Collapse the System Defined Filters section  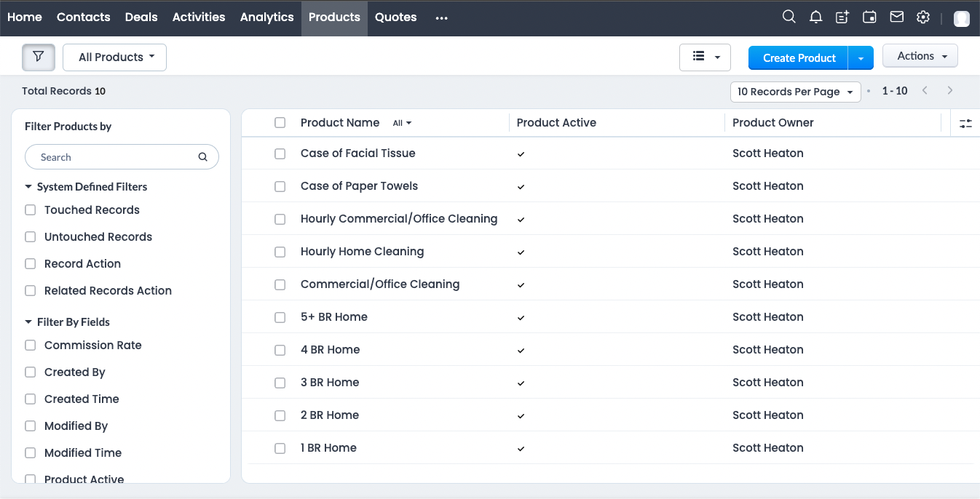point(29,187)
